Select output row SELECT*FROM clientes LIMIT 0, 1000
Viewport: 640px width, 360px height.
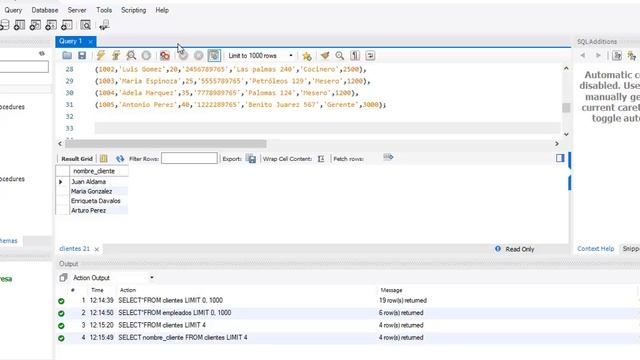(x=347, y=300)
